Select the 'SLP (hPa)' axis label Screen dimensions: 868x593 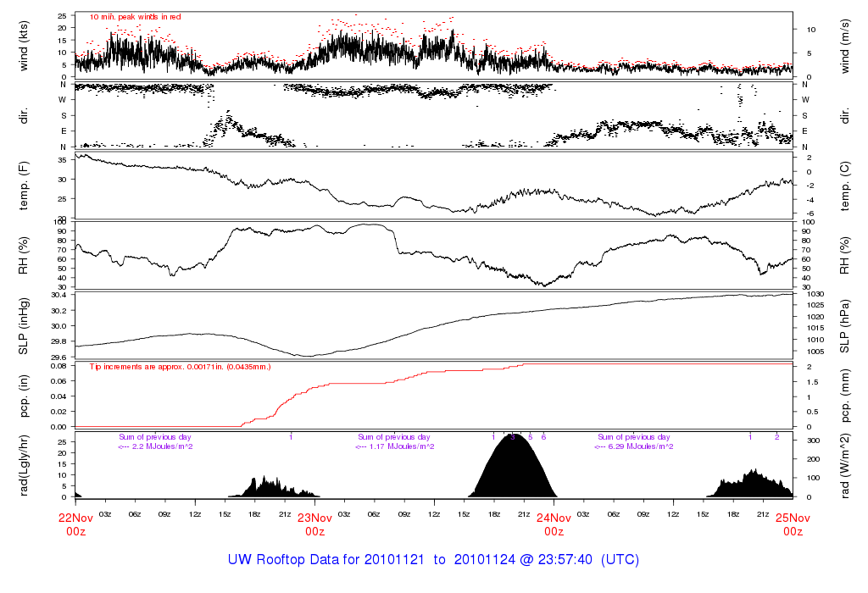point(844,327)
